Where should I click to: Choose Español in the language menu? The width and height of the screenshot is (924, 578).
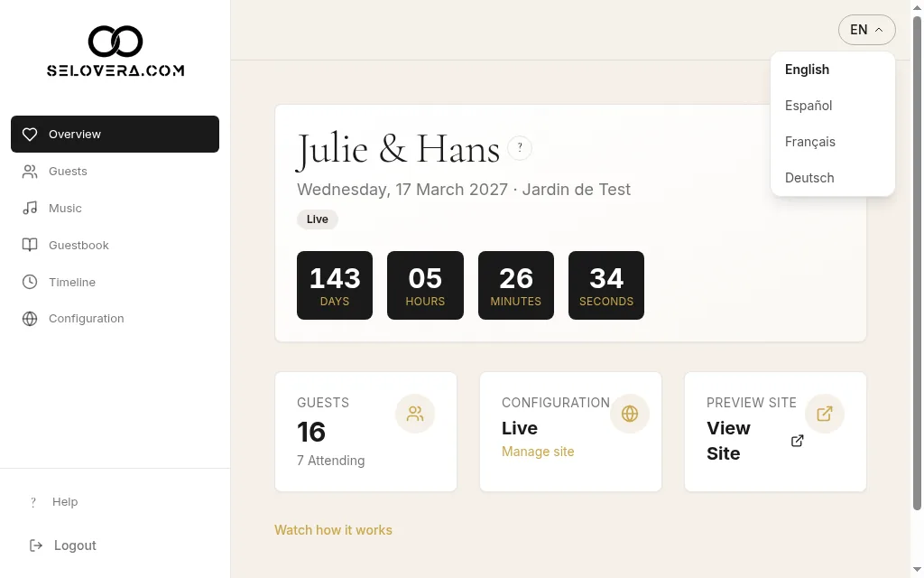[x=833, y=106]
